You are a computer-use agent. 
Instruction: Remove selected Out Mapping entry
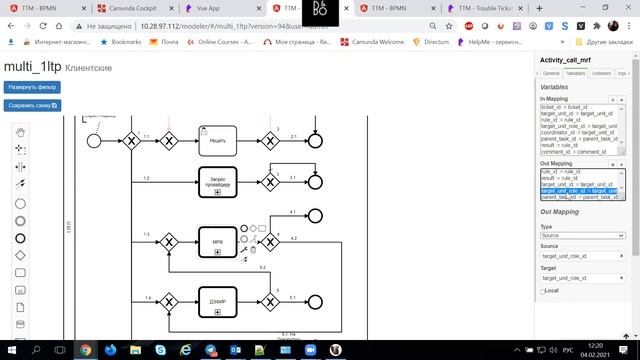pyautogui.click(x=613, y=164)
